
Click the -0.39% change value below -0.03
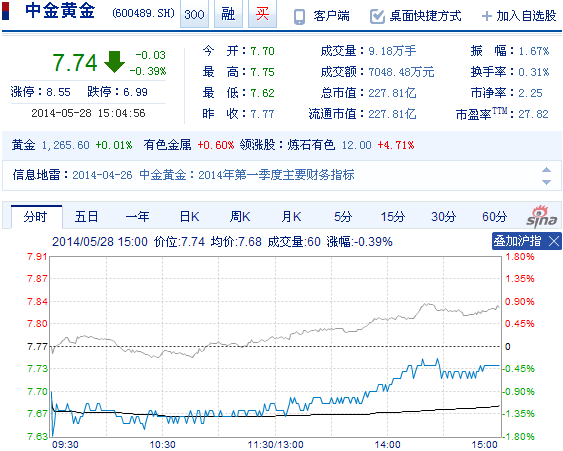(x=148, y=71)
